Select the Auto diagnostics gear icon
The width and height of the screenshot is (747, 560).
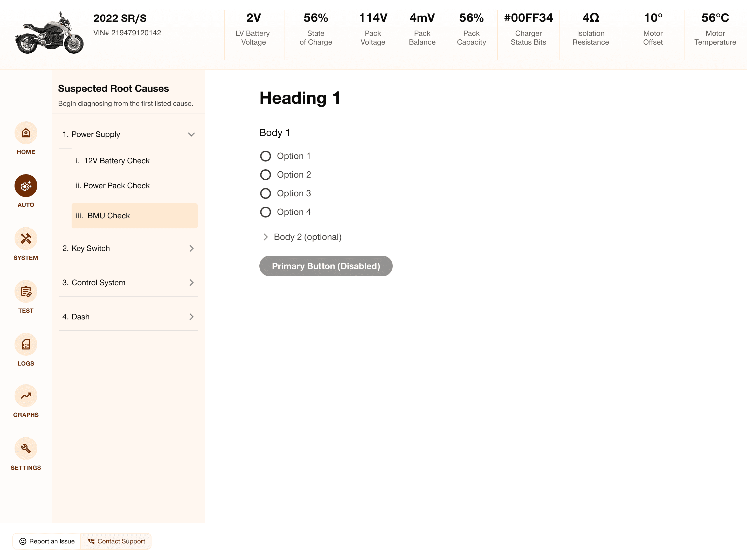26,186
